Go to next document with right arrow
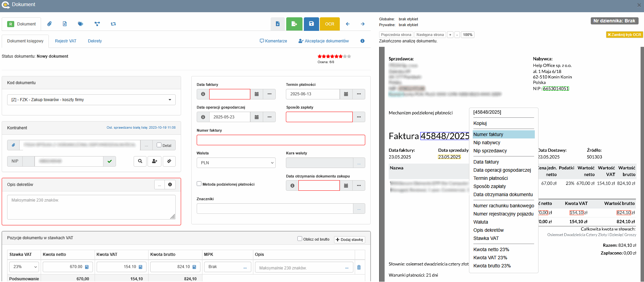Viewport: 644px width, 282px height. click(363, 24)
